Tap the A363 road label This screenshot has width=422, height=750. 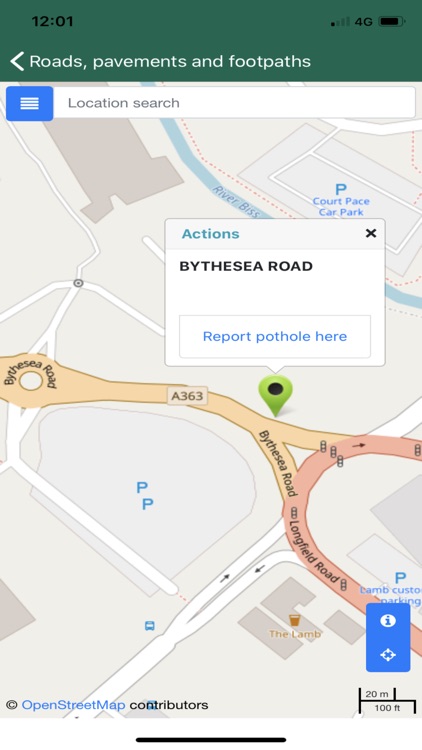[x=188, y=396]
